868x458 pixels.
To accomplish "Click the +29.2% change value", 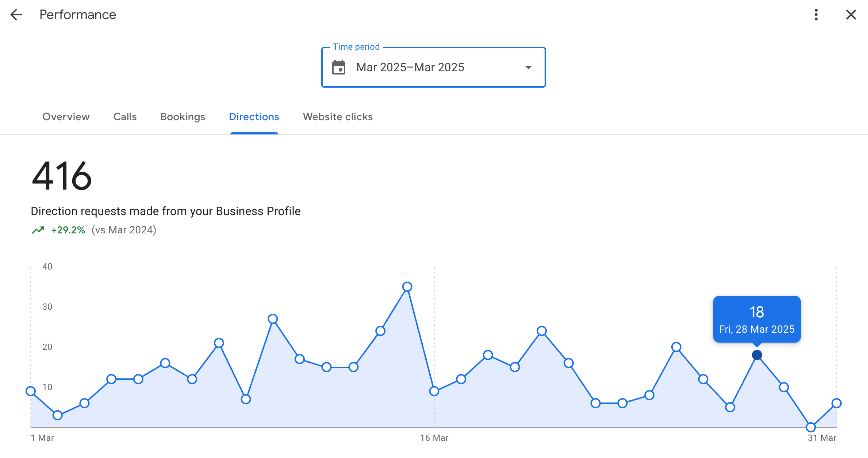I will 68,230.
